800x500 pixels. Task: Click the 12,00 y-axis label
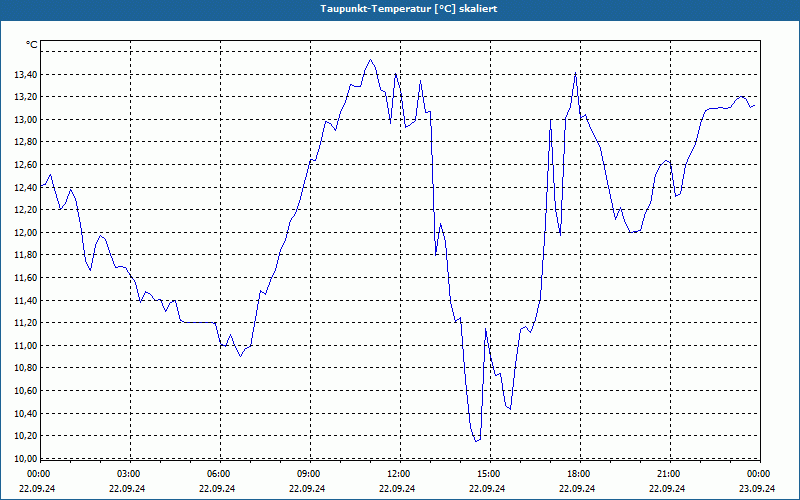point(26,233)
